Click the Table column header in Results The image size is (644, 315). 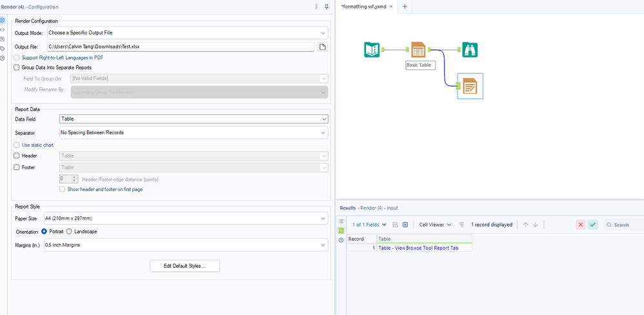pyautogui.click(x=424, y=239)
